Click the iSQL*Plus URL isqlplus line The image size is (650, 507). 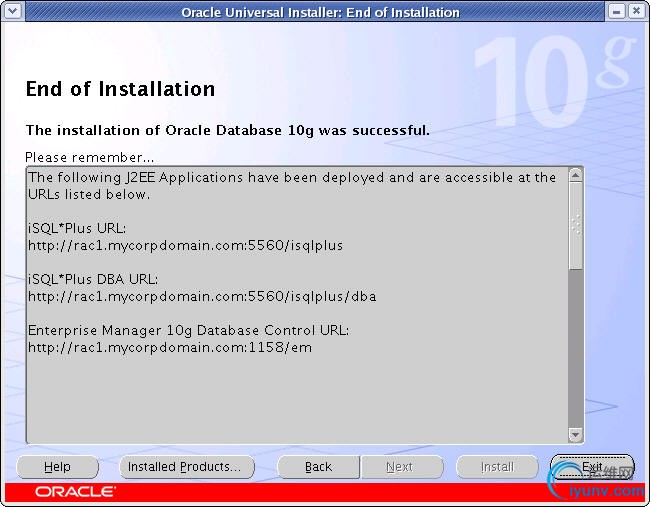pos(185,245)
